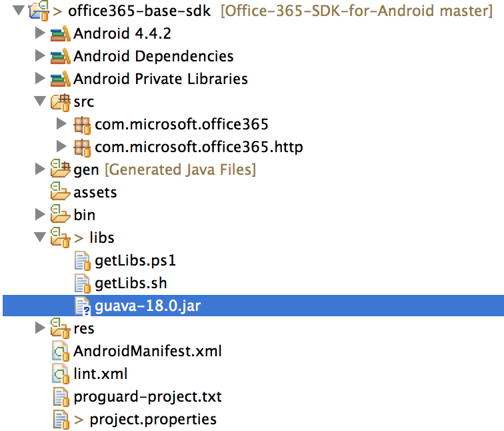Image resolution: width=504 pixels, height=431 pixels.
Task: Select the Android Private Libraries entry
Action: tap(161, 79)
